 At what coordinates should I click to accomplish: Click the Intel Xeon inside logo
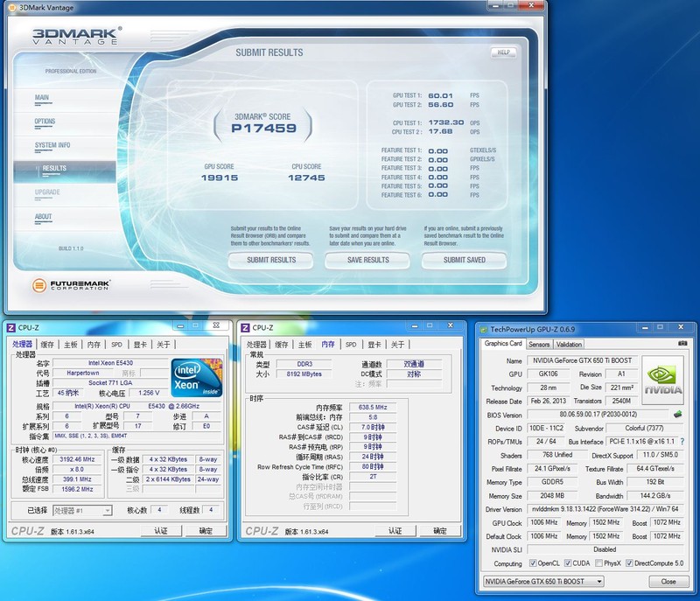[197, 377]
